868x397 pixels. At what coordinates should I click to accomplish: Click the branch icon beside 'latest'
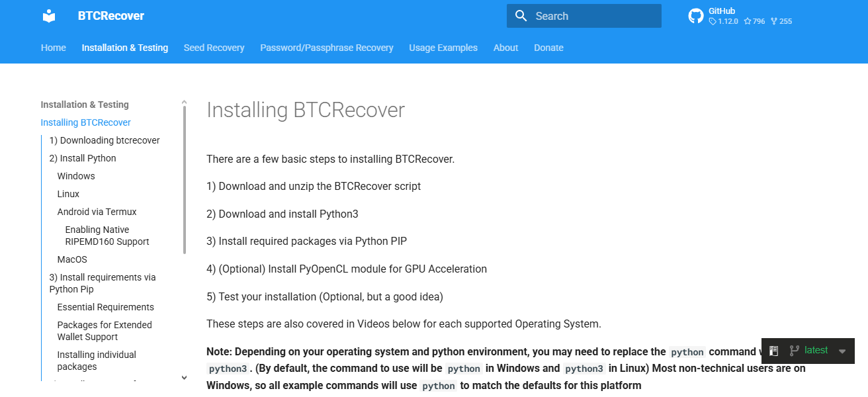(793, 351)
